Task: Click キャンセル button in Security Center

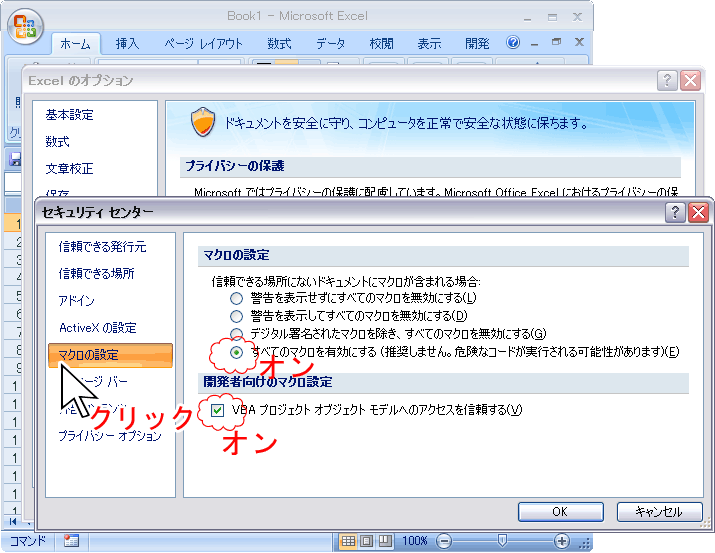Action: pos(659,512)
